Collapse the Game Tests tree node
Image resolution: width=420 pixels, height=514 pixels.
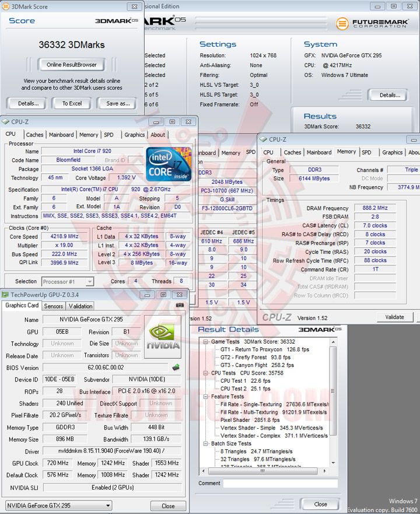pyautogui.click(x=205, y=341)
